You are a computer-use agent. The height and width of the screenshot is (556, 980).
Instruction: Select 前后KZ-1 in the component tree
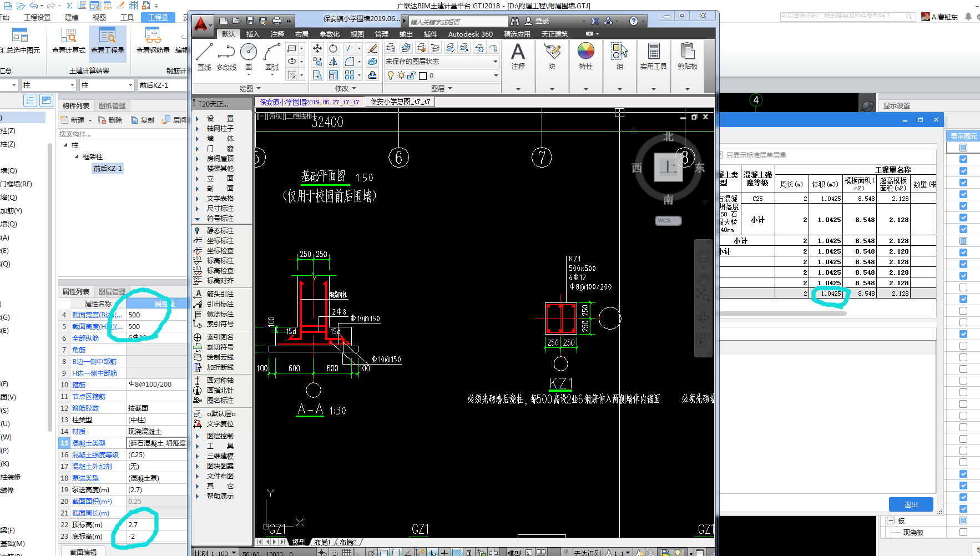click(108, 169)
